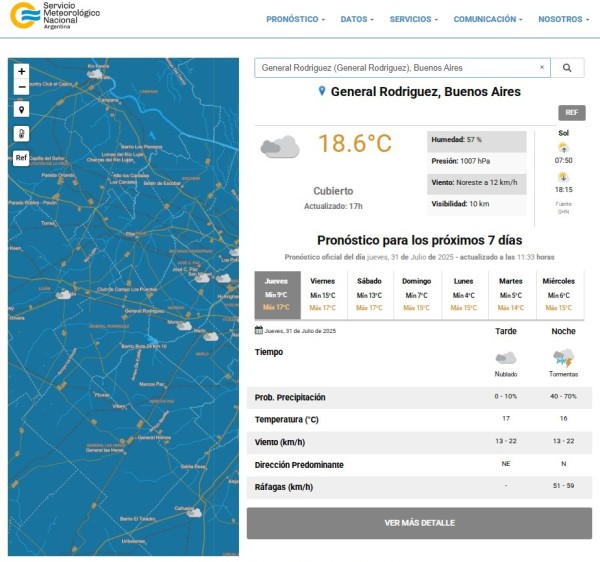Click the cloud marker near Luján on map
The image size is (600, 562).
63,295
